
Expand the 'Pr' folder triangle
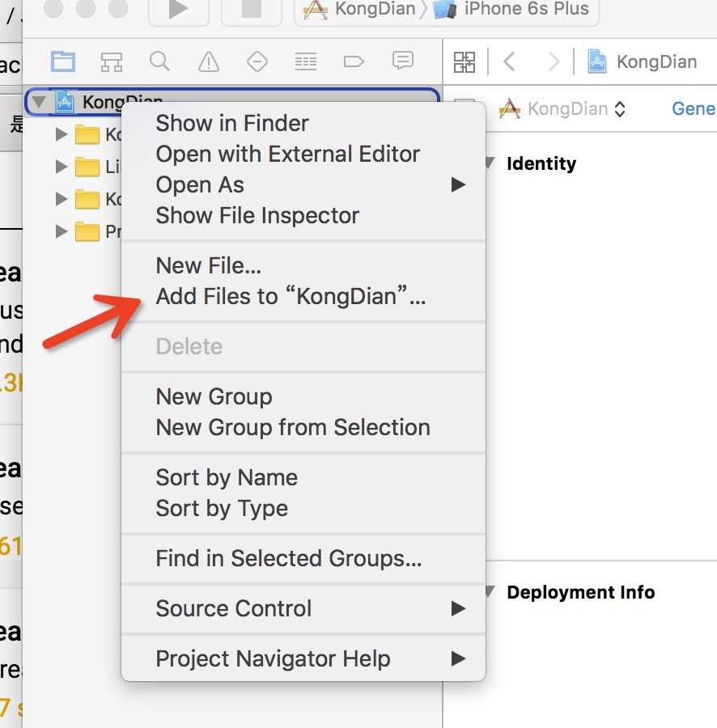tap(61, 231)
